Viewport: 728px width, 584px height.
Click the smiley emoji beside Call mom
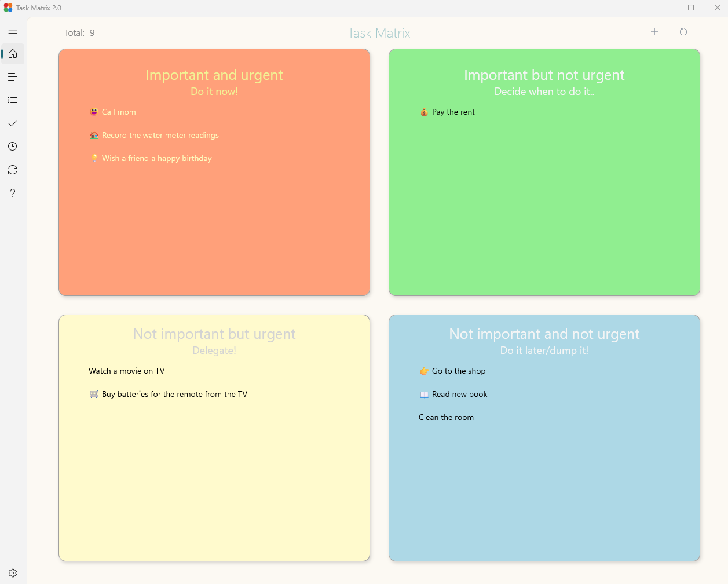[94, 111]
